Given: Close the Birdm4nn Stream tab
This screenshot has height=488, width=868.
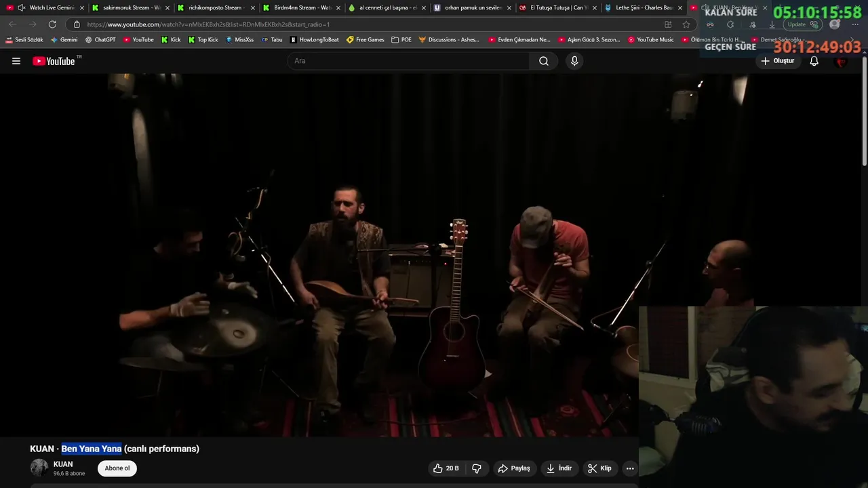Looking at the screenshot, I should click(338, 7).
